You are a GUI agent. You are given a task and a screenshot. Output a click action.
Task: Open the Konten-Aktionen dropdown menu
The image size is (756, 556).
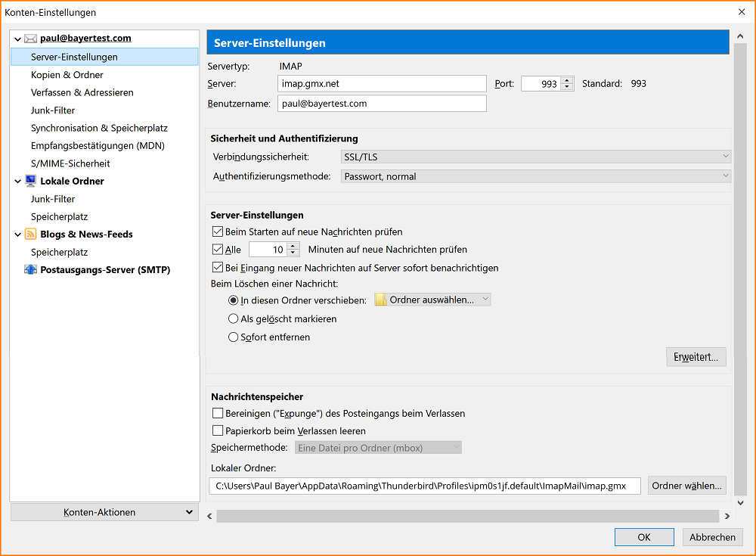[x=105, y=512]
